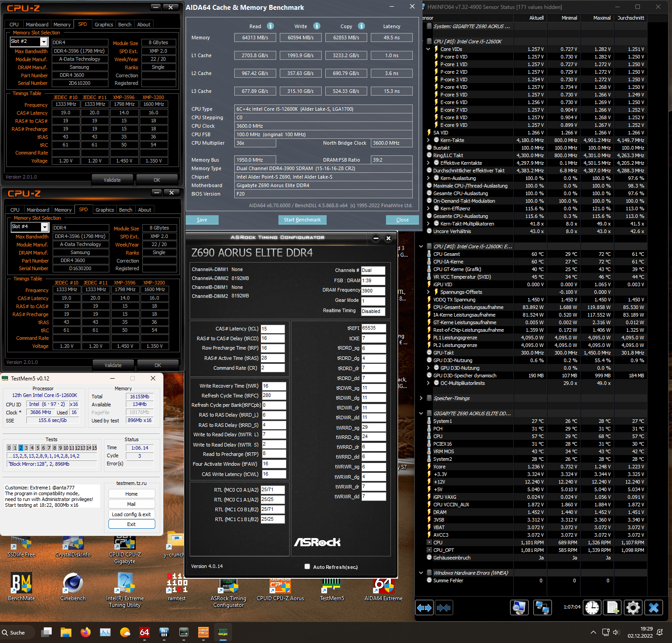Click Exit button in TestMem5
The height and width of the screenshot is (643, 672).
pyautogui.click(x=132, y=524)
